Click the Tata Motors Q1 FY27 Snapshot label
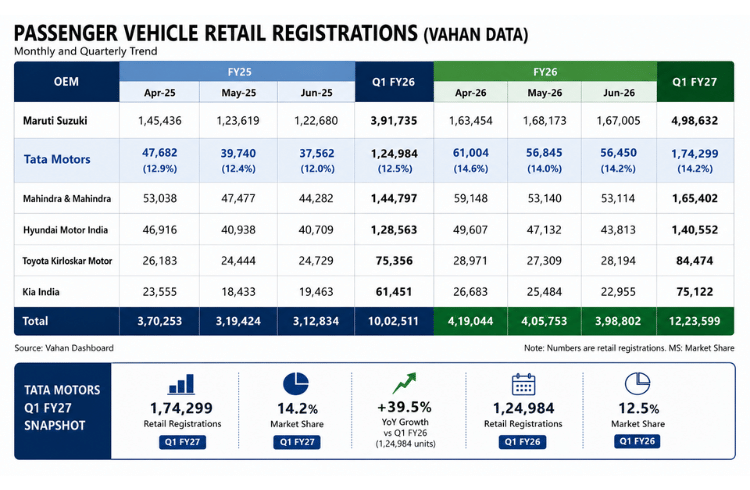This screenshot has height=490, width=750. point(62,408)
